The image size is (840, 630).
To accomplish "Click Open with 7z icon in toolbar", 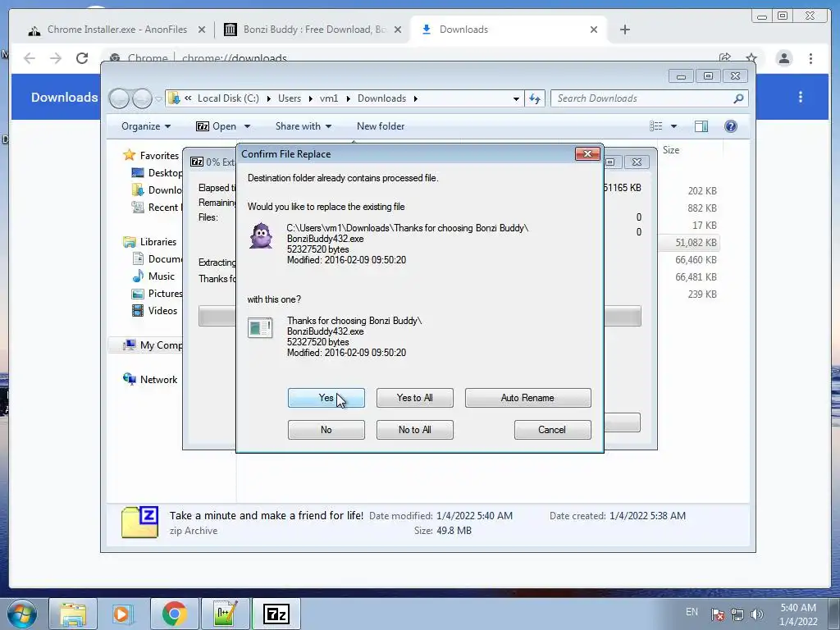I will tap(203, 126).
